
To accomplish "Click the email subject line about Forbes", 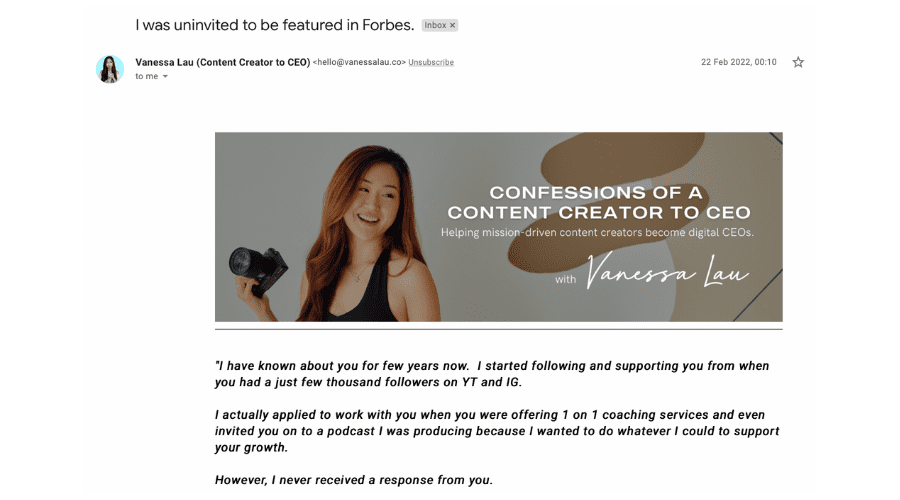I will click(x=275, y=24).
